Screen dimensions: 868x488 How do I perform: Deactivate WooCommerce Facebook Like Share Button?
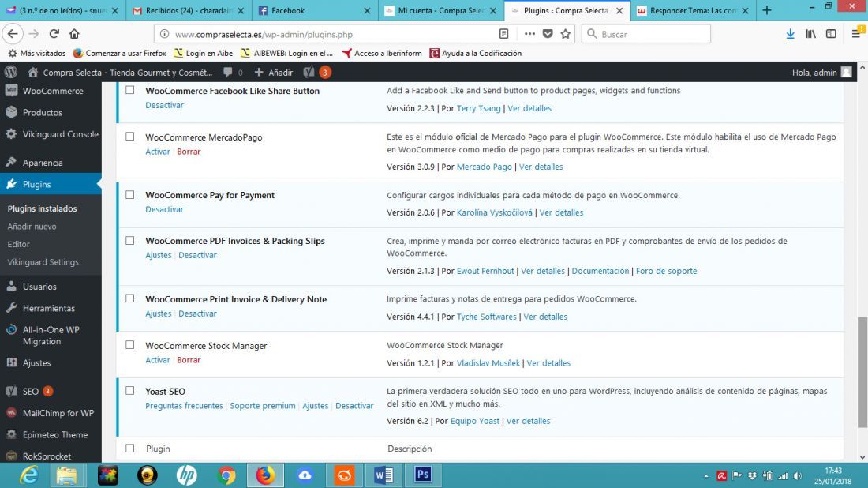click(164, 105)
